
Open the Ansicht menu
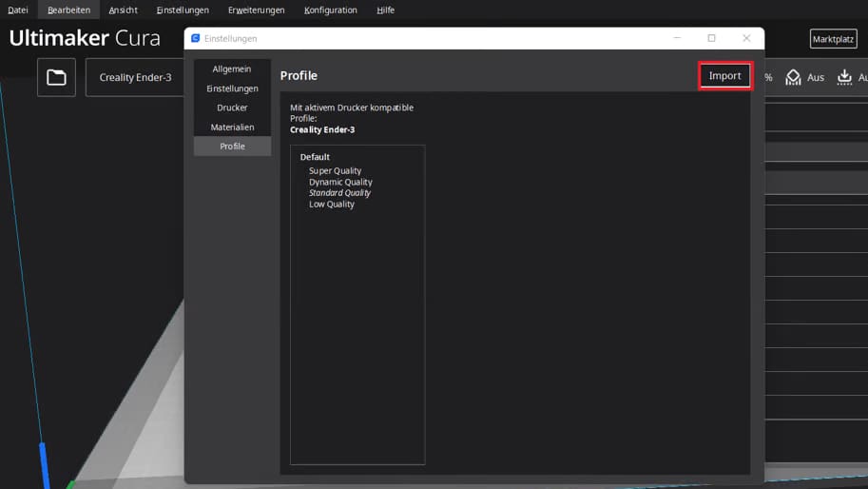123,10
